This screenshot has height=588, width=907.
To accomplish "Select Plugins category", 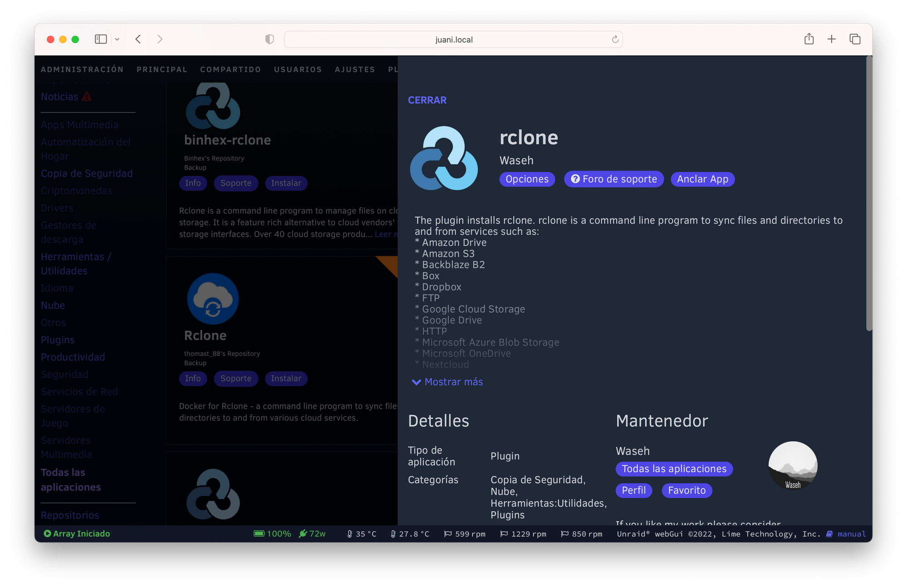I will tap(58, 340).
